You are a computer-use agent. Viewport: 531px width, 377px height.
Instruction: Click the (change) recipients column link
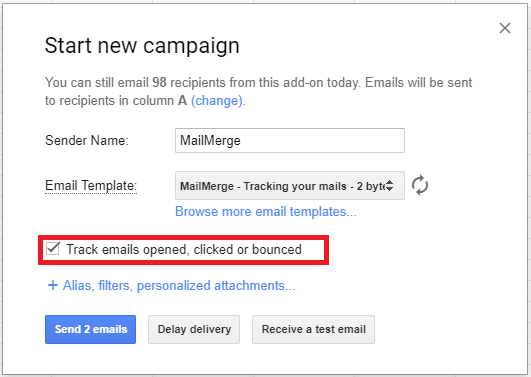click(x=217, y=101)
